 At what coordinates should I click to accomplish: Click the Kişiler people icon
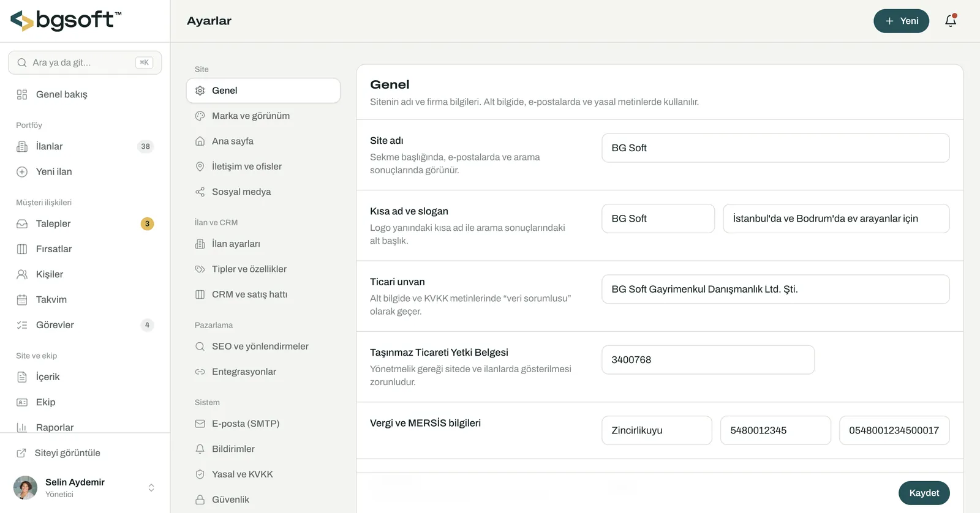[22, 274]
